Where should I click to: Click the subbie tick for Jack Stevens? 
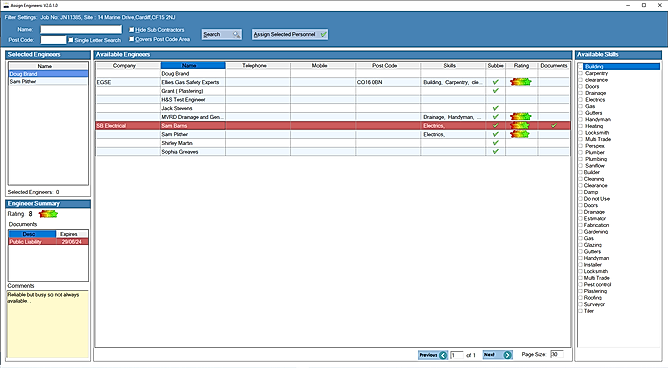click(x=495, y=108)
